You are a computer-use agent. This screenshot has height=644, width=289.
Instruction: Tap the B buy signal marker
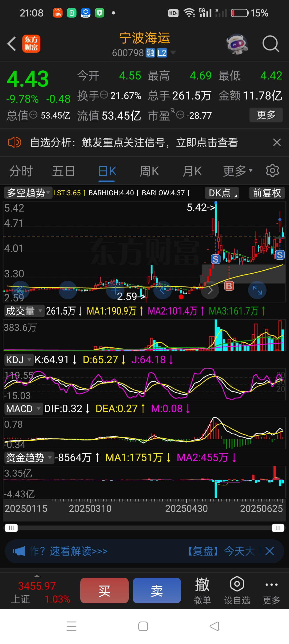pyautogui.click(x=229, y=286)
